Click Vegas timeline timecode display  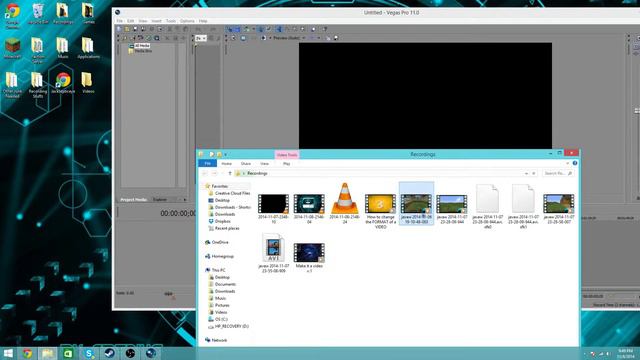coord(178,213)
